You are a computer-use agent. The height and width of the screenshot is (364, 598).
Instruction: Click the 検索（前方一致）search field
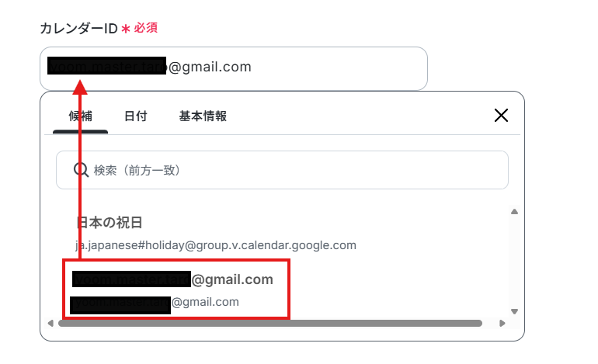pos(282,170)
